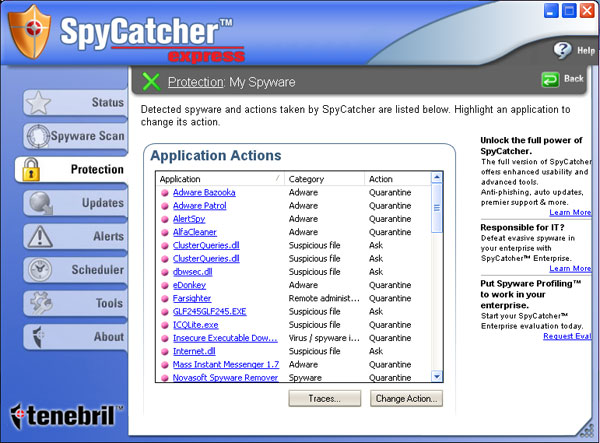Click the Virus / spyware i... category cell
The height and width of the screenshot is (443, 600).
coord(324,338)
